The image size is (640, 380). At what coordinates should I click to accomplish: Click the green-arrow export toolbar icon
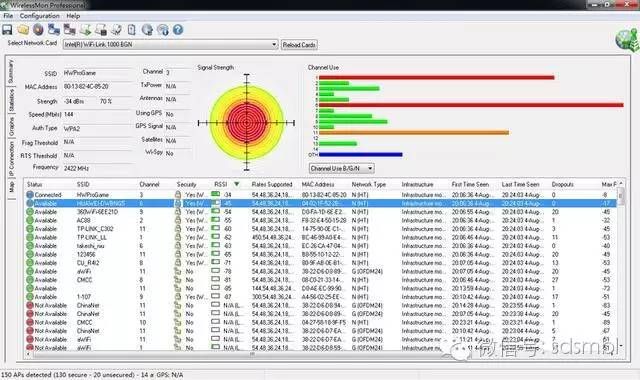85,29
